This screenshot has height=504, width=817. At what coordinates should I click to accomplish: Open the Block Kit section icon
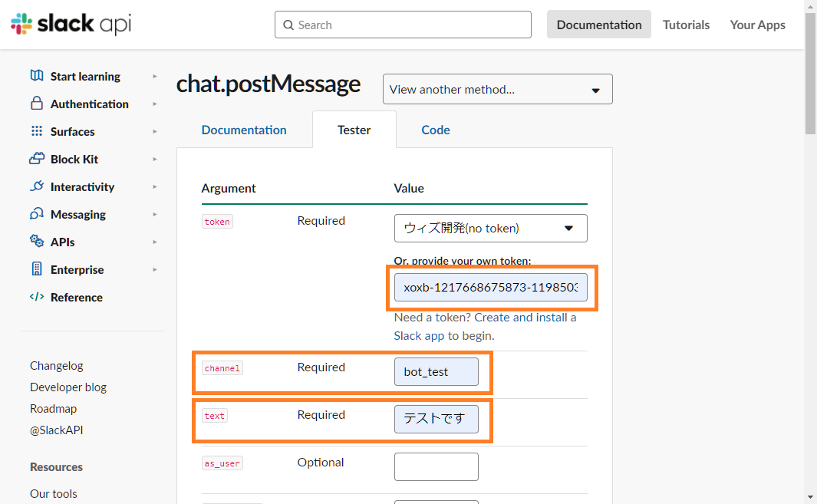(36, 159)
